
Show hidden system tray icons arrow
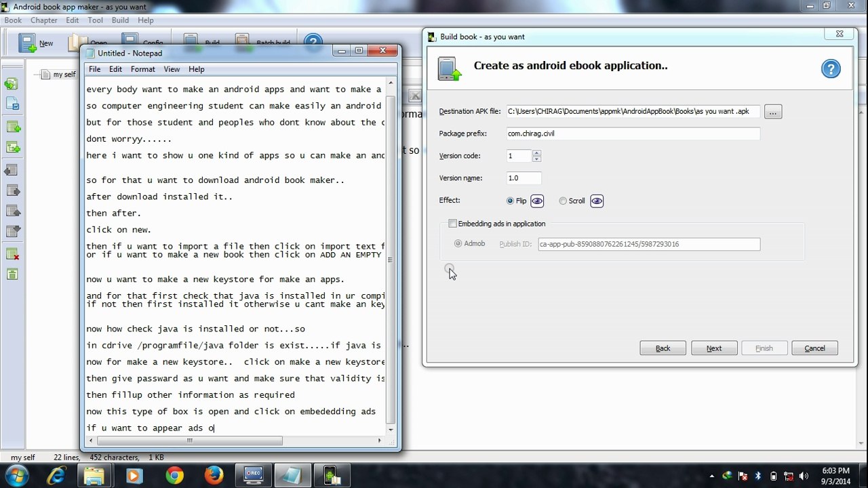click(711, 476)
